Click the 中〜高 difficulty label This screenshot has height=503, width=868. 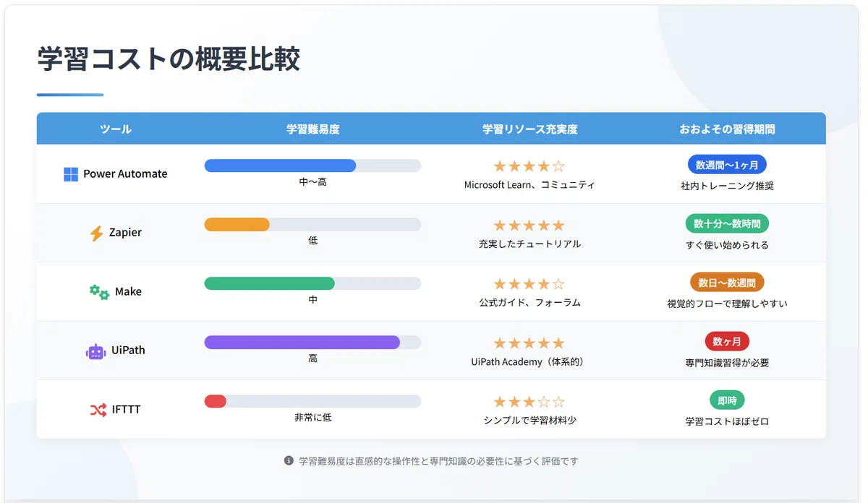312,182
